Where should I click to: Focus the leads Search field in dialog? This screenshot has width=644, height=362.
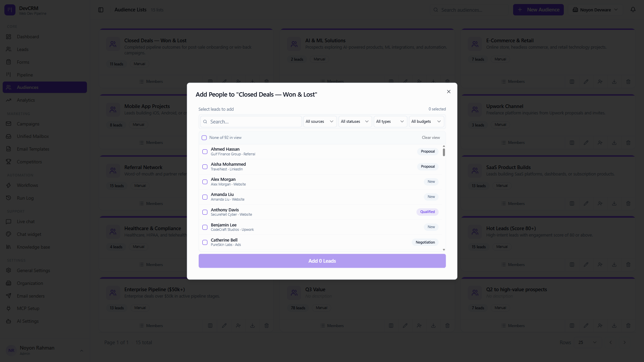tap(251, 121)
